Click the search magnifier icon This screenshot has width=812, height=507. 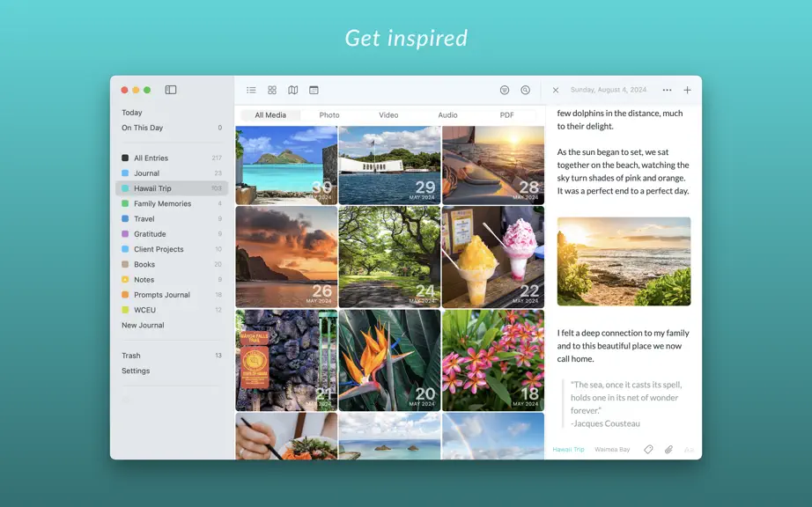pos(525,90)
